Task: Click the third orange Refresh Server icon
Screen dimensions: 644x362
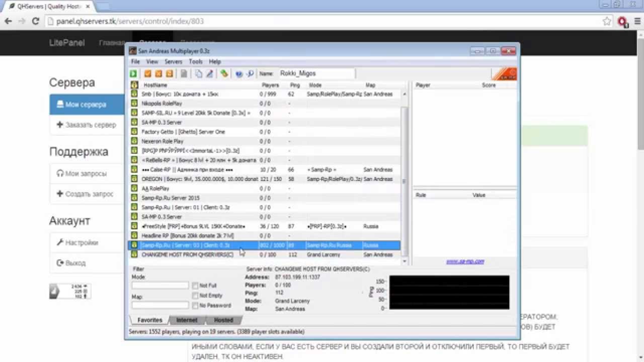Action: pos(170,74)
